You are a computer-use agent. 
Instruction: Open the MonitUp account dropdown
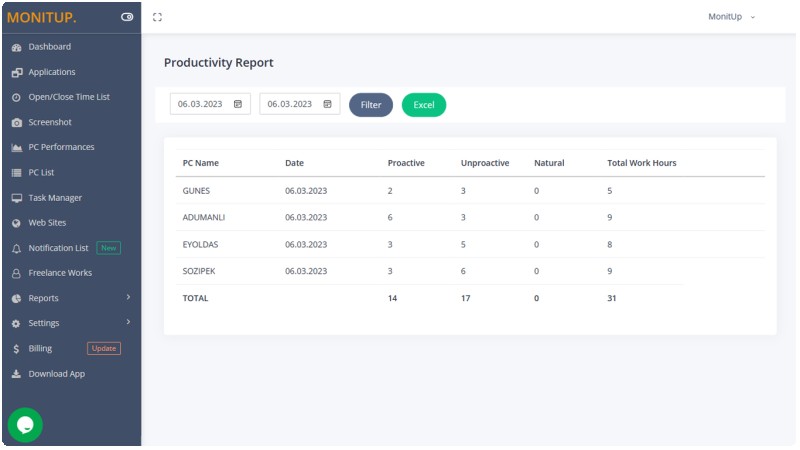(731, 17)
